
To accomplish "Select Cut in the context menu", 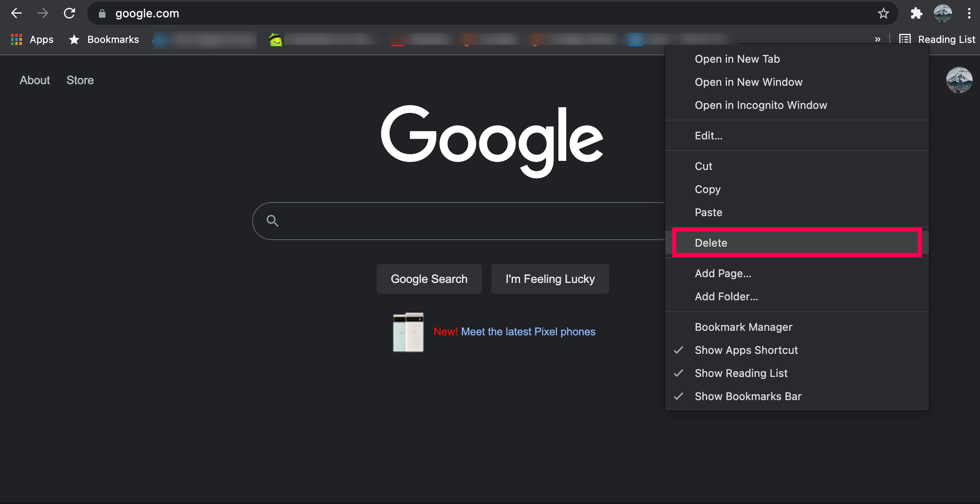I will pyautogui.click(x=797, y=166).
